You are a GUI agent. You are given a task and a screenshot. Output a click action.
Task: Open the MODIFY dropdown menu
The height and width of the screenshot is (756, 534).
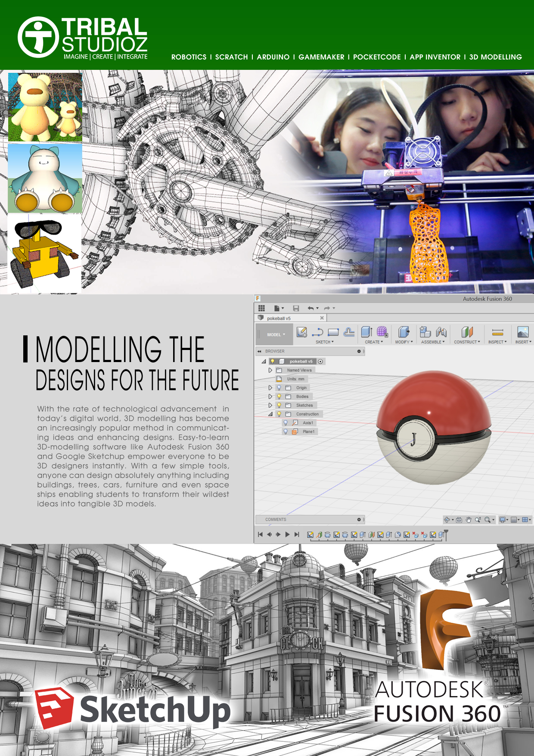[x=404, y=342]
